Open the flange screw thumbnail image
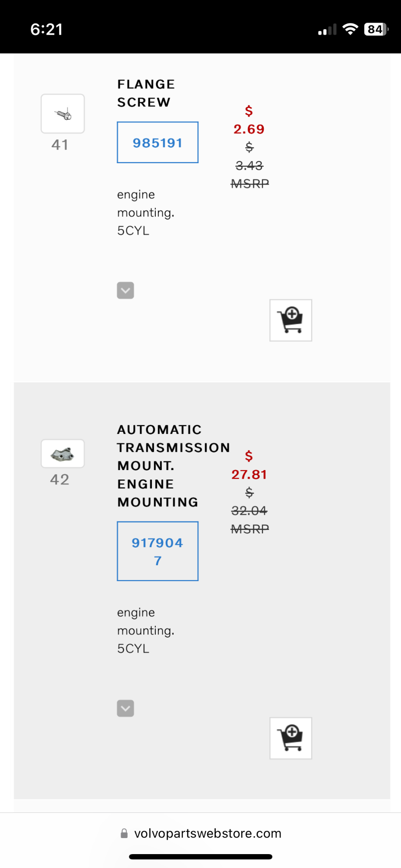The height and width of the screenshot is (868, 401). 62,114
